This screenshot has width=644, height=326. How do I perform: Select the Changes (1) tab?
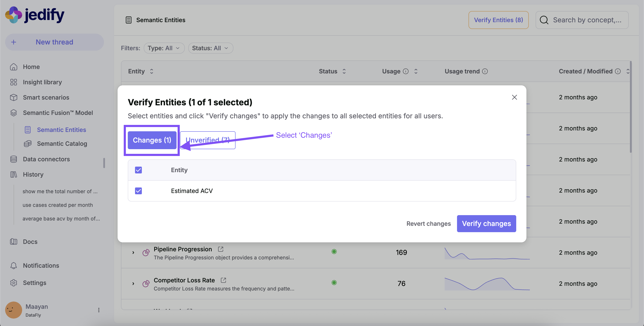pos(152,140)
